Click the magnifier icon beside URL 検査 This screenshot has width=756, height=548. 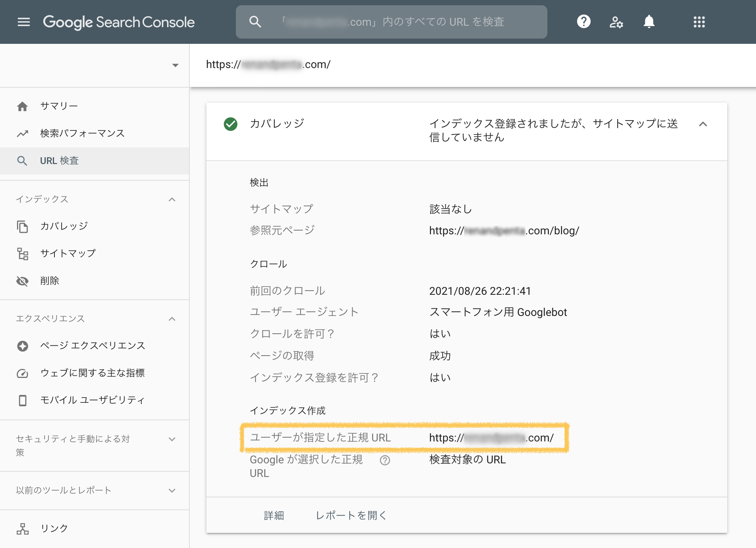(x=22, y=161)
